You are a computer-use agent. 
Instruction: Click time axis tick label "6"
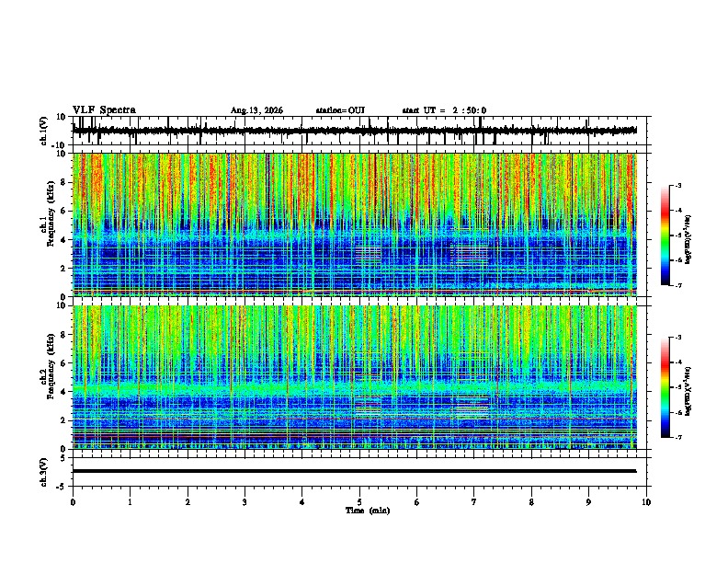point(417,502)
